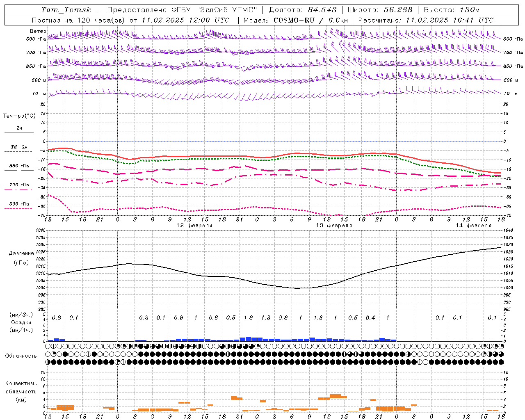Click the station title Tom_Tomsk
Screen dimensions: 525x420
(66, 10)
